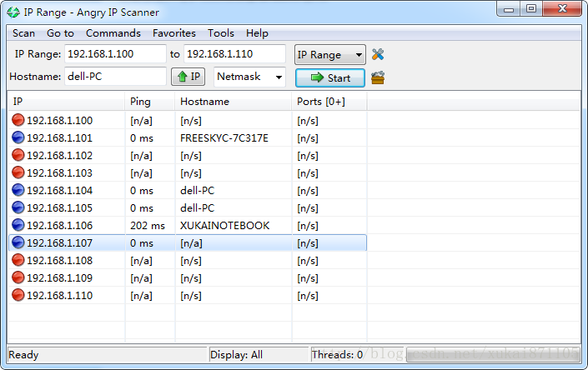Sort by the IP column header

point(67,102)
